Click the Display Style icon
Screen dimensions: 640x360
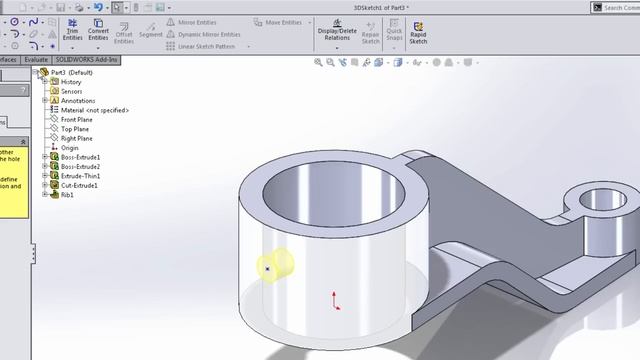point(398,62)
